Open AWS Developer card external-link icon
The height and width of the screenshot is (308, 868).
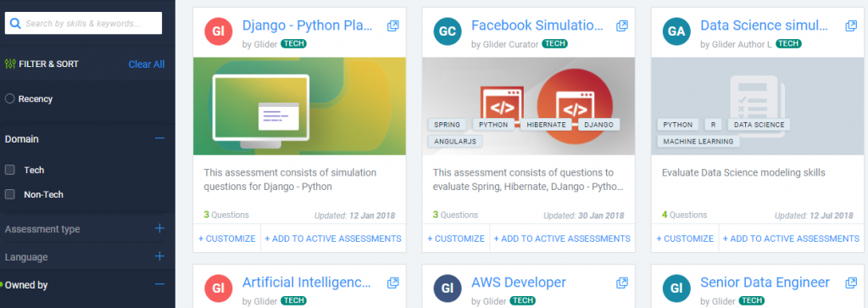click(x=622, y=283)
